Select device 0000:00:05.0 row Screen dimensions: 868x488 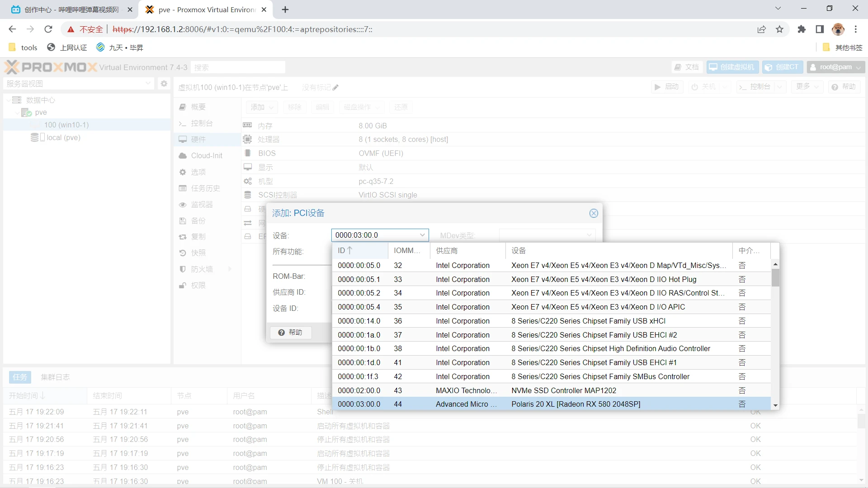pyautogui.click(x=551, y=265)
